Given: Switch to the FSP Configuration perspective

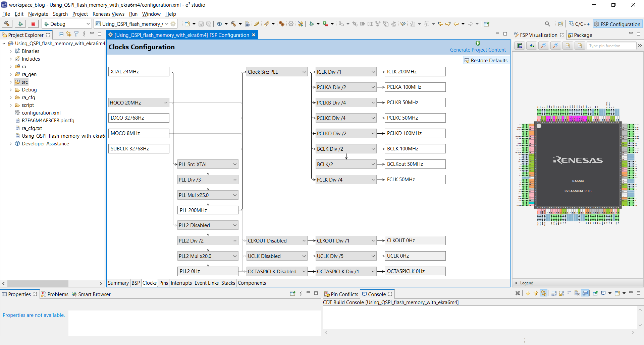Looking at the screenshot, I should (x=617, y=24).
